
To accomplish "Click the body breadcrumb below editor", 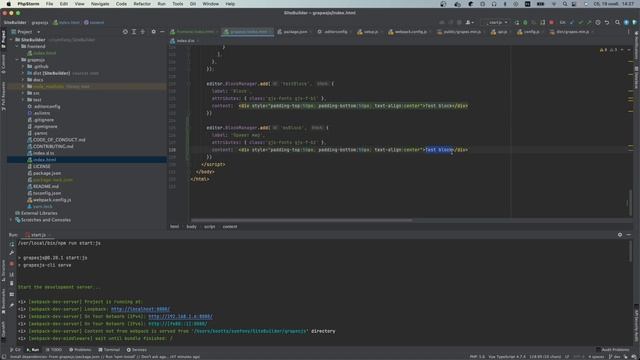I will [191, 227].
